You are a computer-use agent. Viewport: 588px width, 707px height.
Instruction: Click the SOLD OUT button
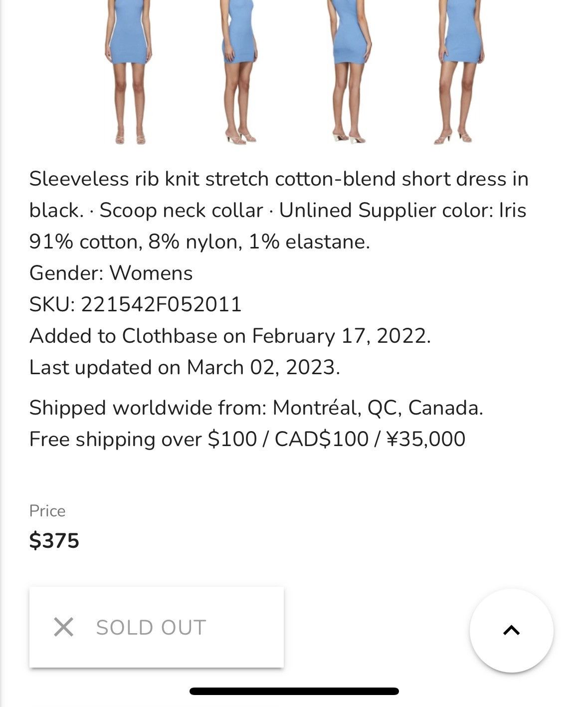click(157, 627)
